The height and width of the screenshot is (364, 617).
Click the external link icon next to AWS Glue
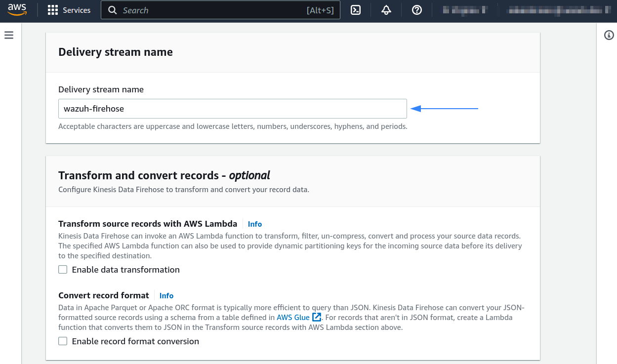317,317
